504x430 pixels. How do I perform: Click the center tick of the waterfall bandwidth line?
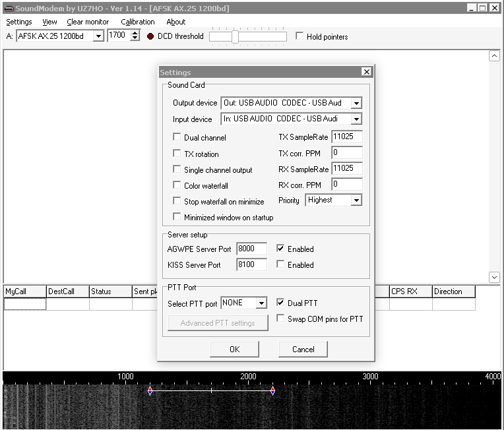(x=211, y=391)
